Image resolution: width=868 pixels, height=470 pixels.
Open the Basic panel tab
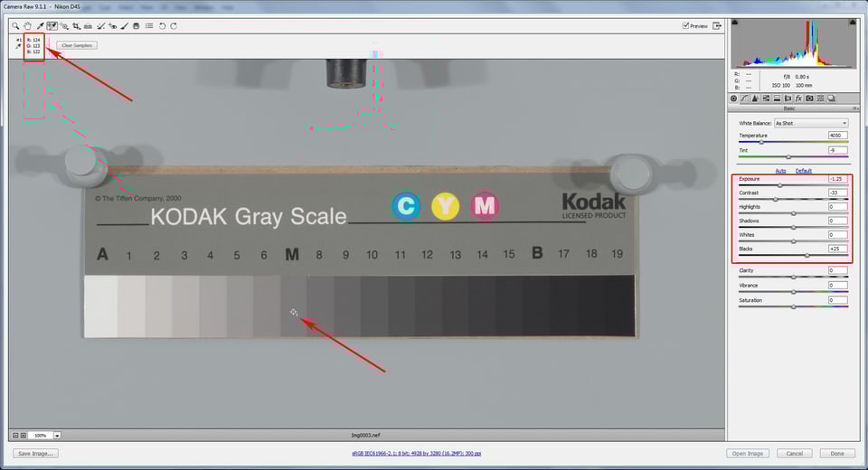pyautogui.click(x=733, y=98)
